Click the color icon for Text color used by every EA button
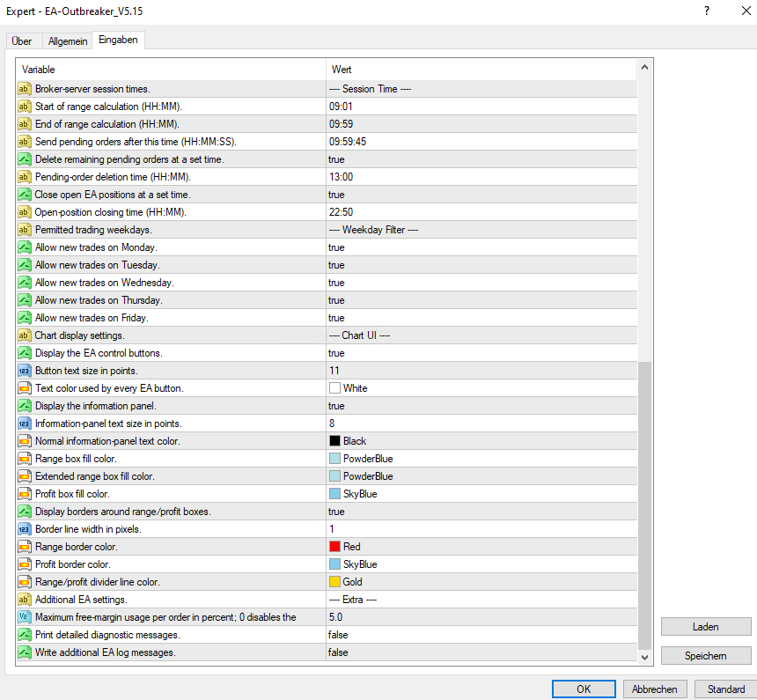This screenshot has height=700, width=757. point(24,388)
